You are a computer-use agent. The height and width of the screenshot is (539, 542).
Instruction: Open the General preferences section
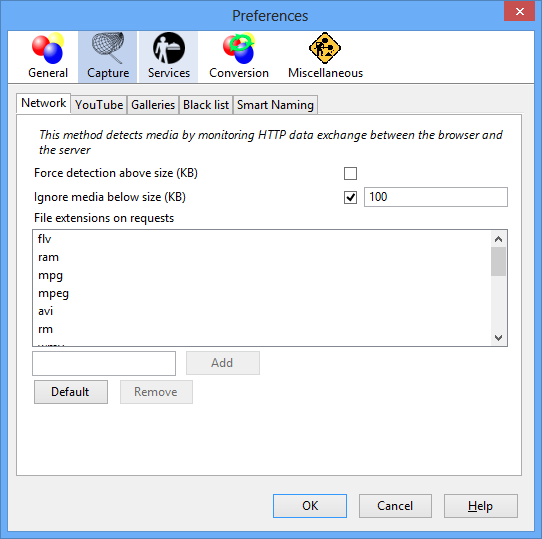(x=48, y=56)
